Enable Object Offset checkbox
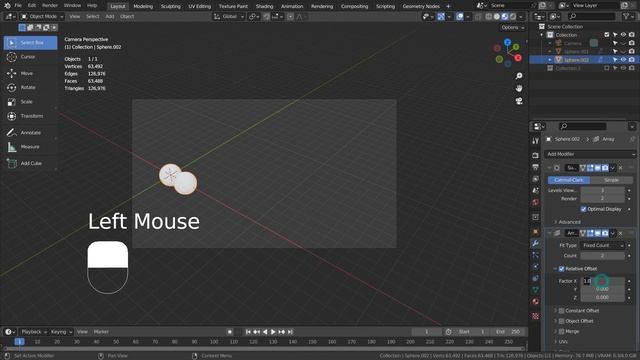The width and height of the screenshot is (640, 360). pyautogui.click(x=561, y=321)
